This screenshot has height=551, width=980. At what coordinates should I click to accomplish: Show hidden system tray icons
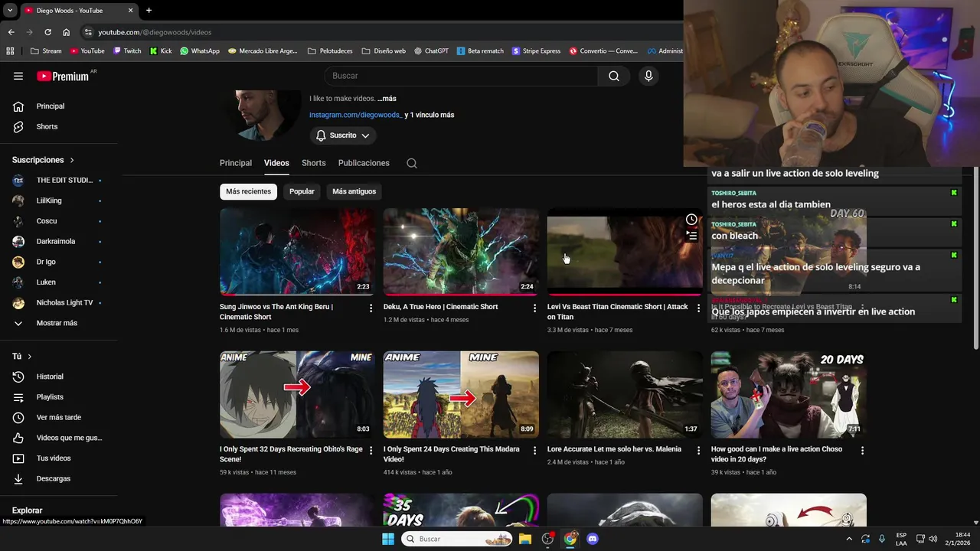click(x=849, y=539)
